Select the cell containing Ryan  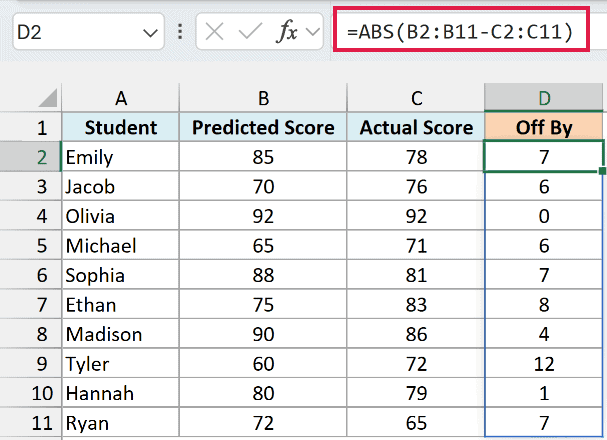click(x=120, y=423)
